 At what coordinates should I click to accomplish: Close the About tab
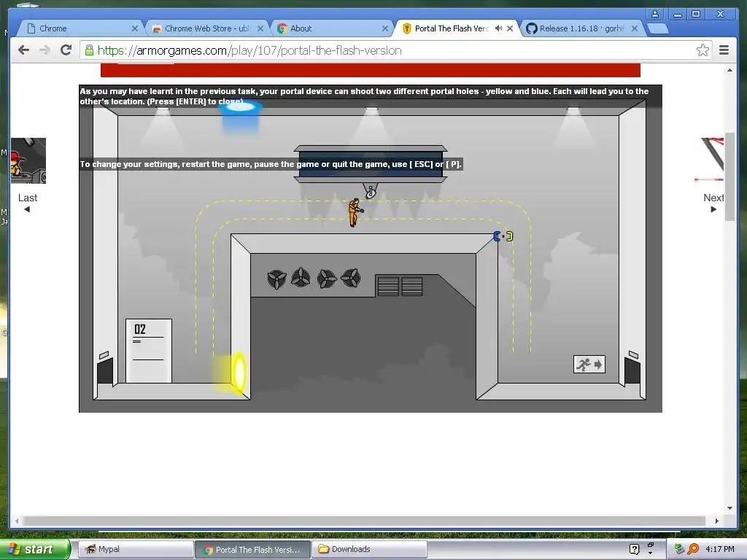coord(385,28)
